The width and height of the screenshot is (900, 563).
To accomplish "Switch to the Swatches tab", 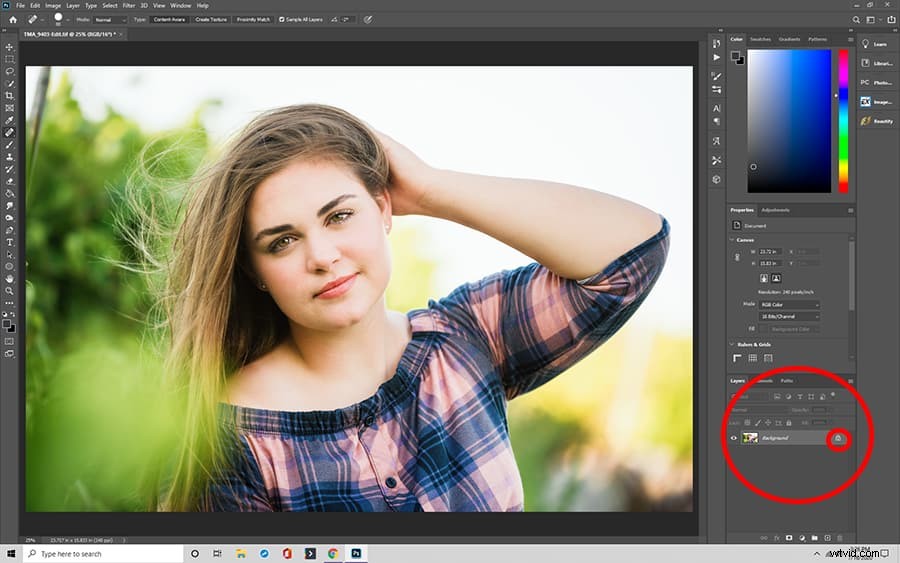I will click(760, 39).
